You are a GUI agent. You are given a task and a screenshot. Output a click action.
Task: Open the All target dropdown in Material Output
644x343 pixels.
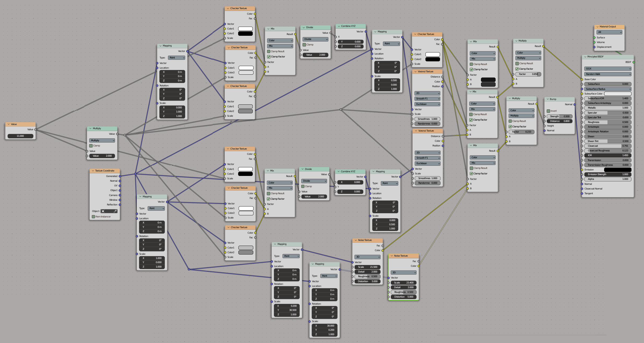point(609,32)
